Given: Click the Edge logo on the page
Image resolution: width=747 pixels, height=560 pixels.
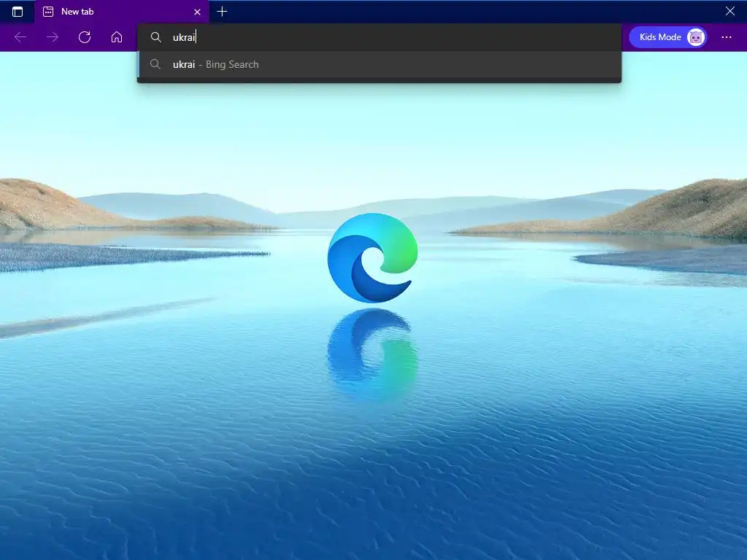Looking at the screenshot, I should tap(373, 257).
